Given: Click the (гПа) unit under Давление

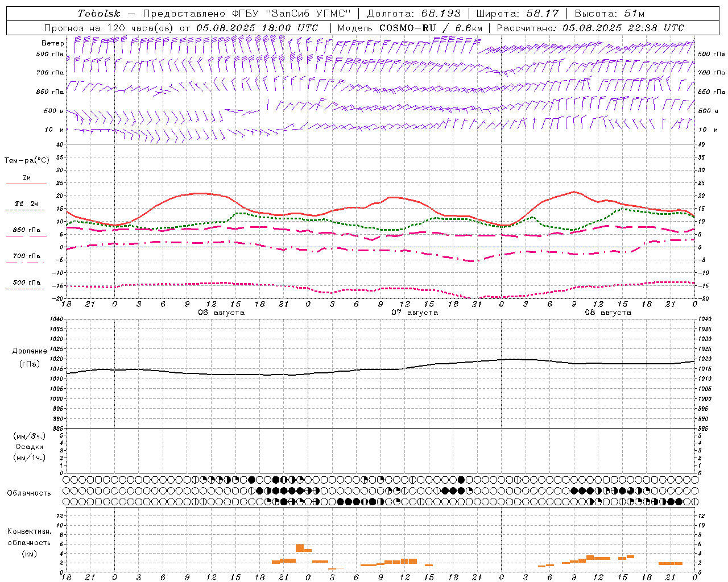Looking at the screenshot, I should tap(30, 364).
